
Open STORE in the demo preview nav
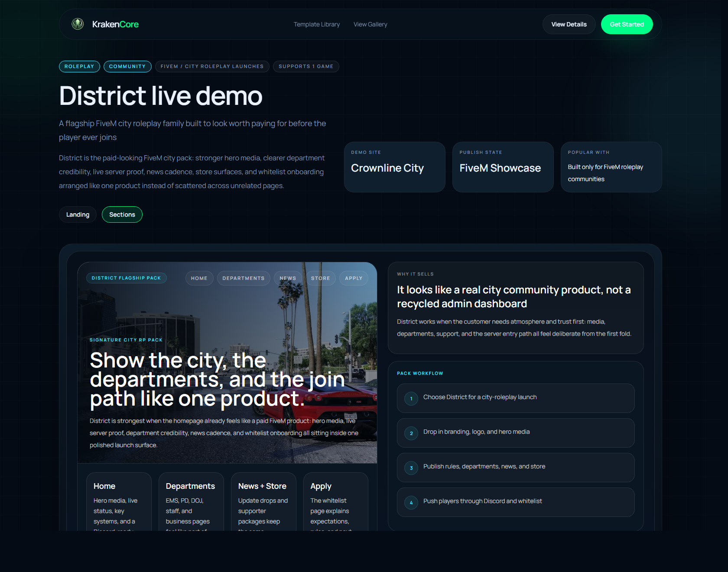(321, 278)
